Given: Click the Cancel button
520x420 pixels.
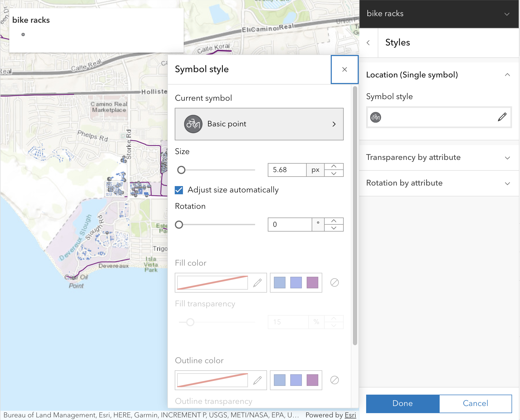Looking at the screenshot, I should [x=475, y=403].
